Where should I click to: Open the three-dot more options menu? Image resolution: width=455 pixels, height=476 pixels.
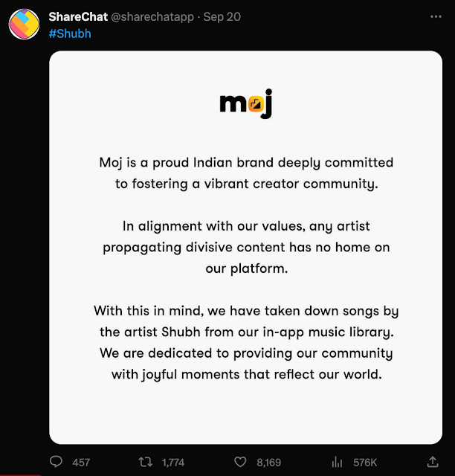[x=436, y=16]
